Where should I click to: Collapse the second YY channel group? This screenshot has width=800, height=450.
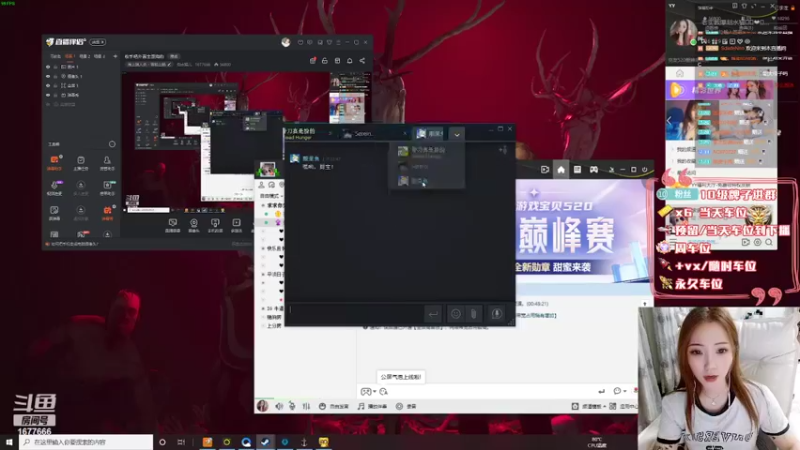coord(263,248)
